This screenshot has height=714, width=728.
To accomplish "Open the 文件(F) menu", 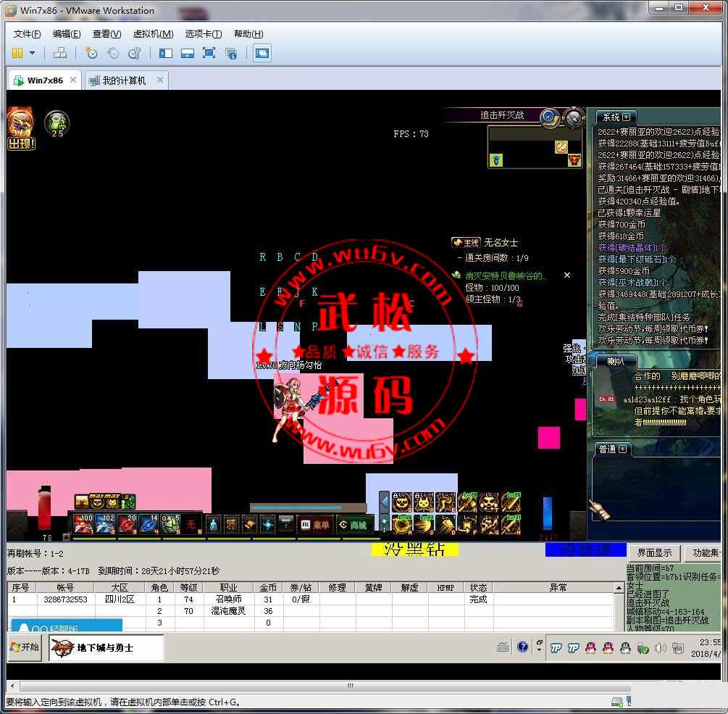I will coord(27,34).
